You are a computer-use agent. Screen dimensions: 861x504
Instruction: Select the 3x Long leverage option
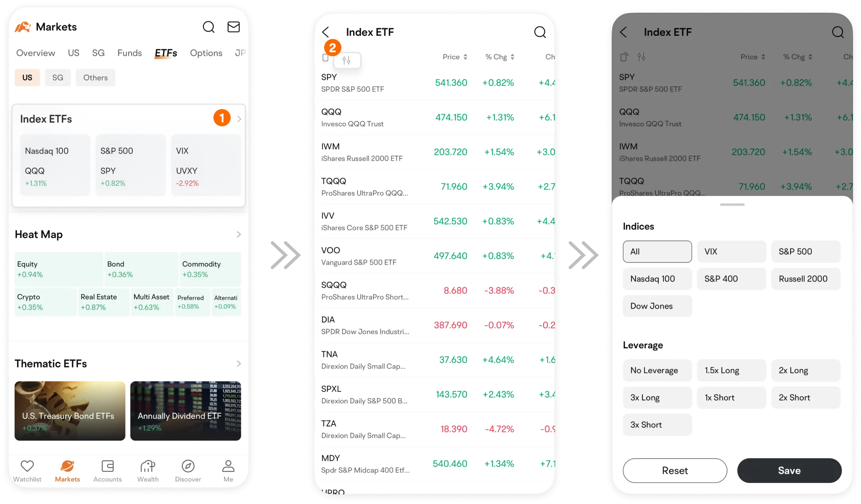click(645, 397)
